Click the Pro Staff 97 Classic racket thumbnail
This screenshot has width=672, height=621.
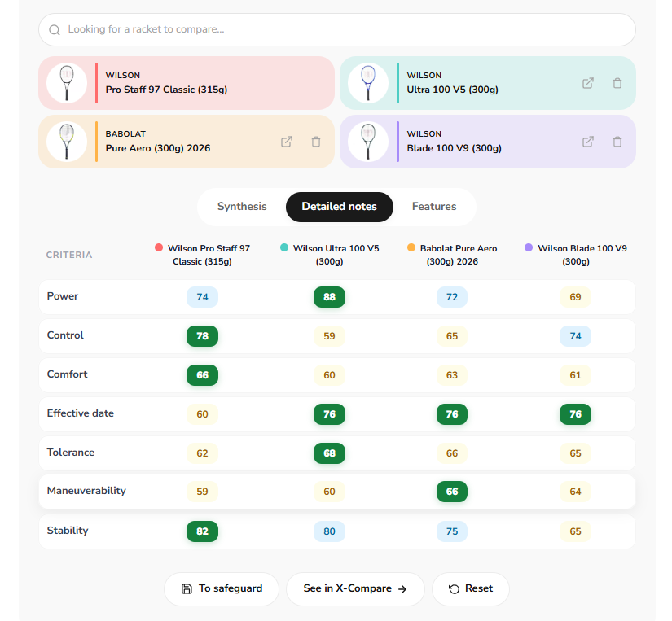[x=67, y=83]
